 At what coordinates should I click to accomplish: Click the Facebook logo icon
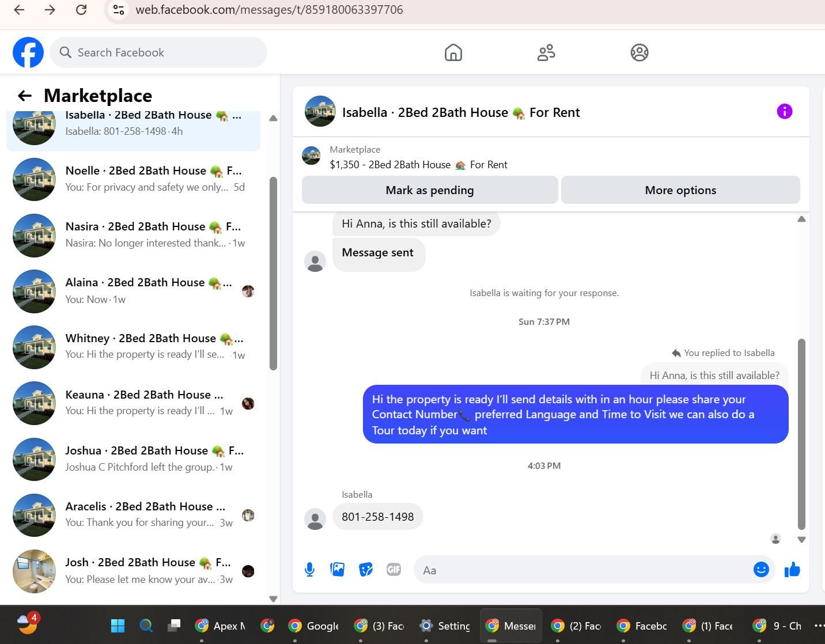click(x=28, y=52)
